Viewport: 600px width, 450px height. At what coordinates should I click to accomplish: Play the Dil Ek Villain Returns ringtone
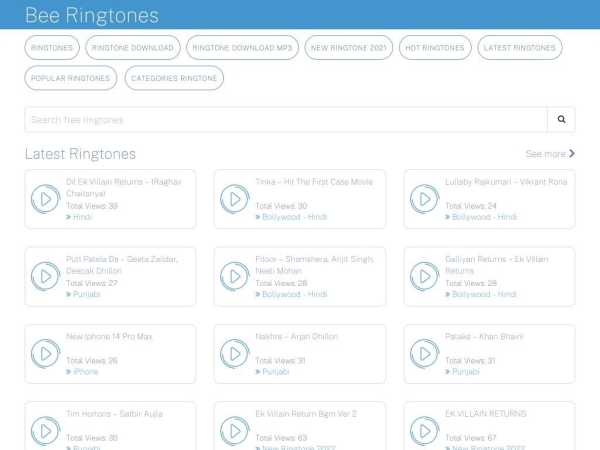point(45,199)
